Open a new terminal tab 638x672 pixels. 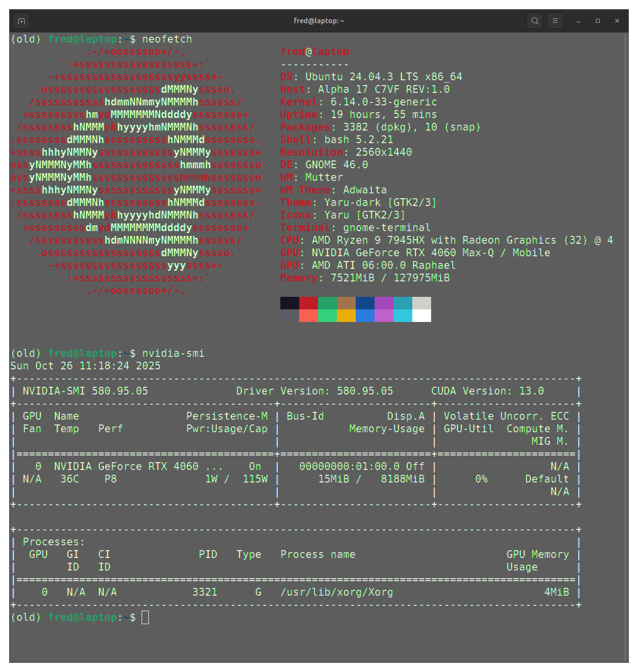pyautogui.click(x=21, y=21)
